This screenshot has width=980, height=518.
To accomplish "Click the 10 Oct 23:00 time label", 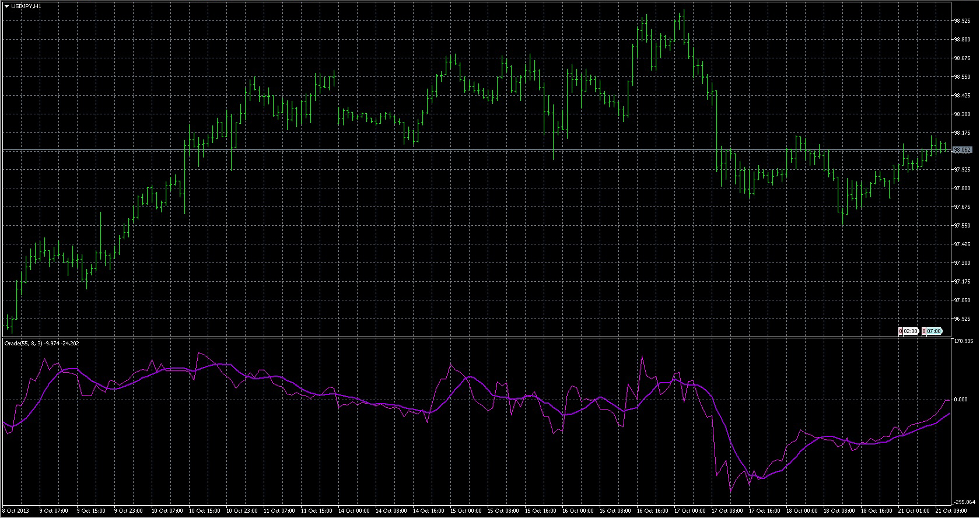I will click(242, 511).
